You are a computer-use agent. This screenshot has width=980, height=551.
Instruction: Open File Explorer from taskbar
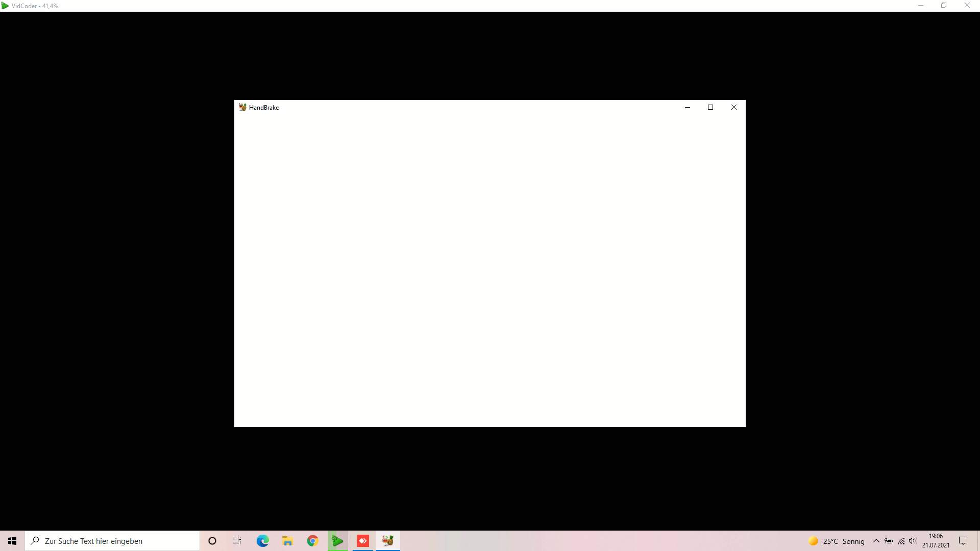coord(287,541)
